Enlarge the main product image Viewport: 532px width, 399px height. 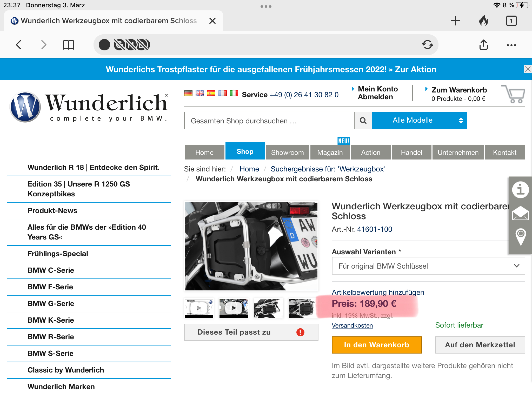tap(251, 246)
